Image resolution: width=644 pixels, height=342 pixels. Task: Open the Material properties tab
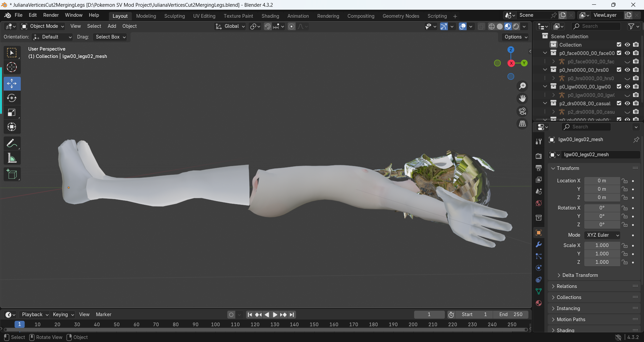(x=539, y=303)
